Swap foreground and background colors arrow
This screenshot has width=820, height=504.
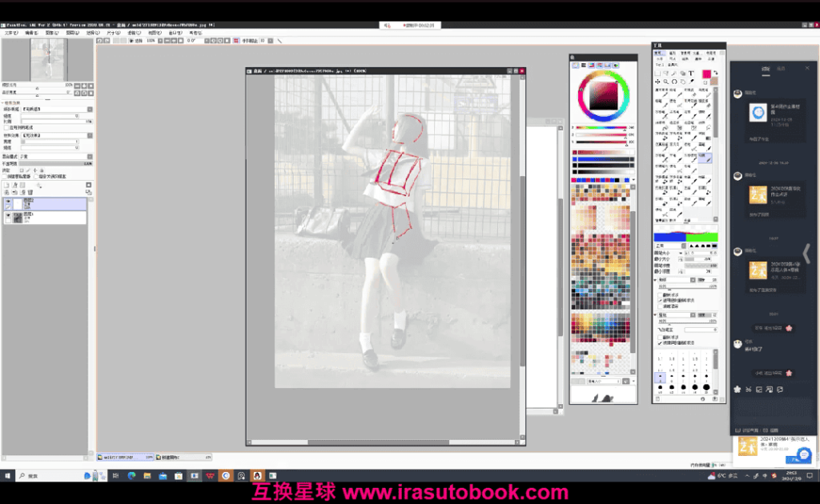click(716, 73)
